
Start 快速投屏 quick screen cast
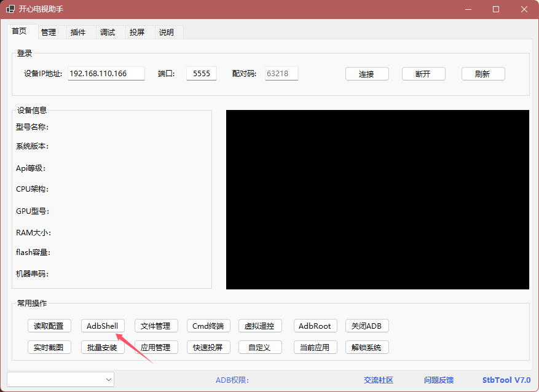tap(208, 347)
